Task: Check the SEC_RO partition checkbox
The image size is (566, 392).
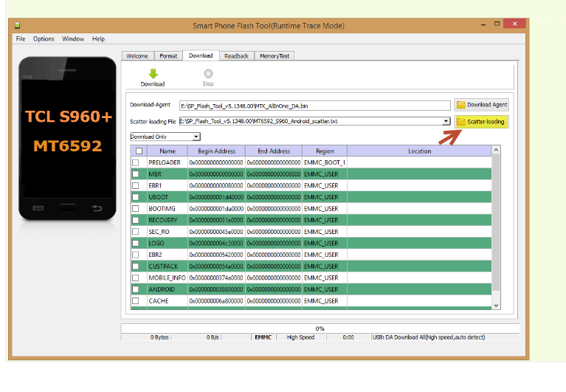Action: [135, 232]
